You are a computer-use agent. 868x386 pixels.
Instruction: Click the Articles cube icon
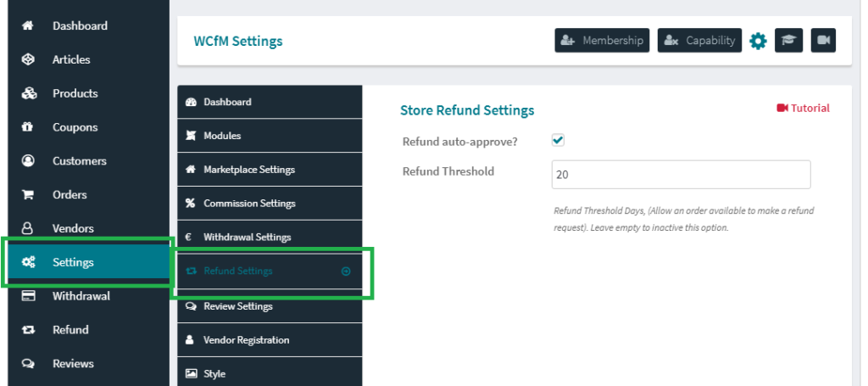pos(28,59)
